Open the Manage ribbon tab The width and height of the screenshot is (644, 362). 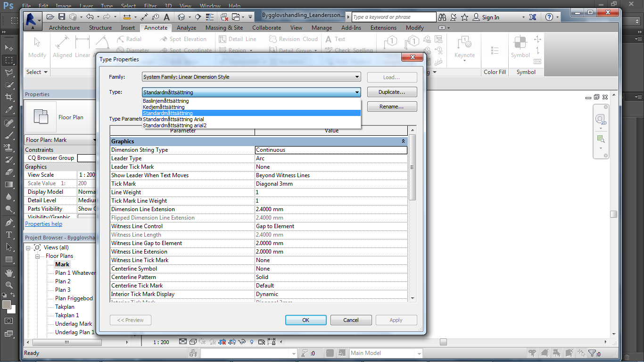pyautogui.click(x=322, y=28)
